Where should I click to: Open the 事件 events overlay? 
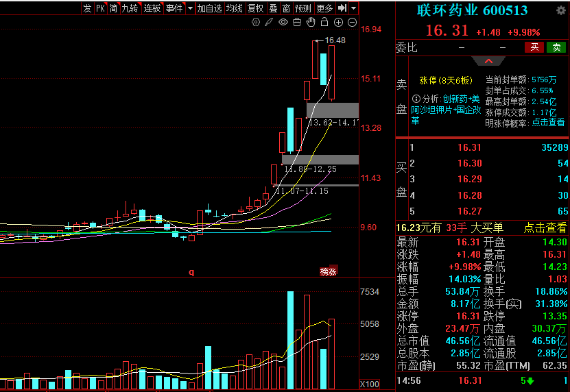[x=174, y=8]
